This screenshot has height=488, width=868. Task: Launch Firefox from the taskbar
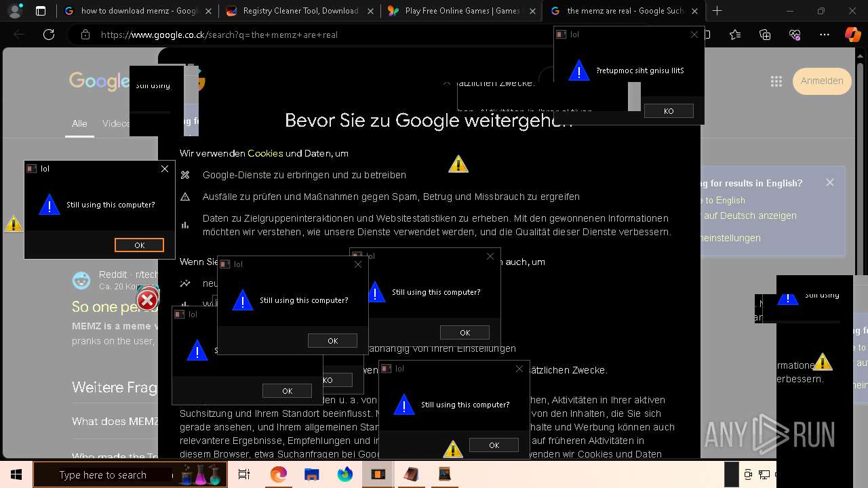tap(344, 474)
